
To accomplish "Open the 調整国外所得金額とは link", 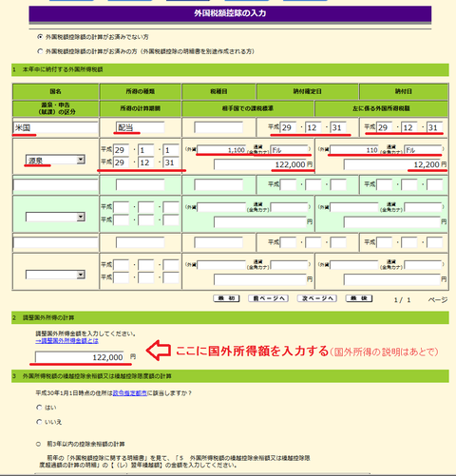I will coord(66,341).
